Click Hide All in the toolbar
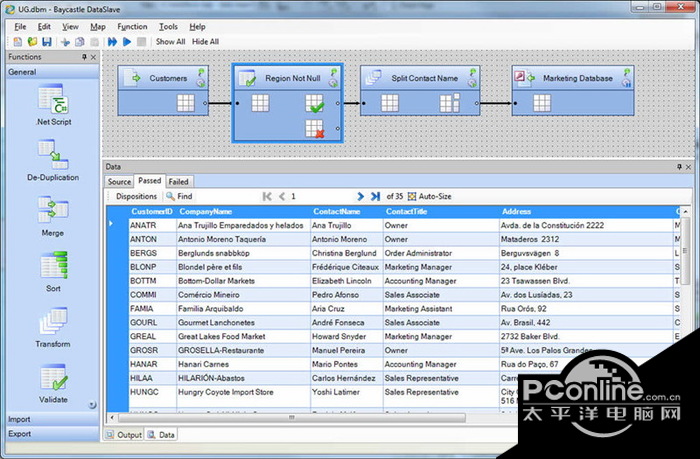The image size is (700, 459). pyautogui.click(x=205, y=42)
